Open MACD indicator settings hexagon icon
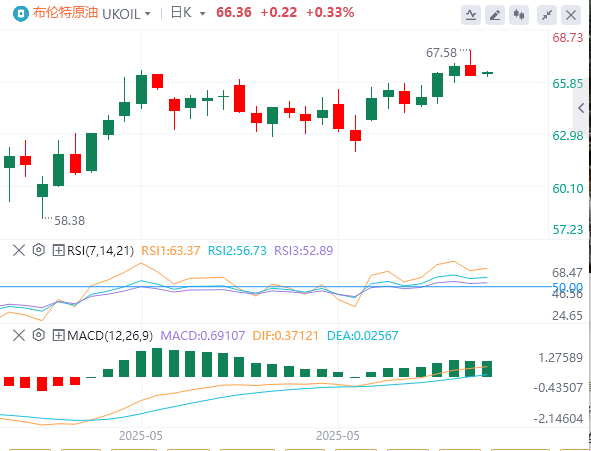This screenshot has height=451, width=591. click(39, 335)
